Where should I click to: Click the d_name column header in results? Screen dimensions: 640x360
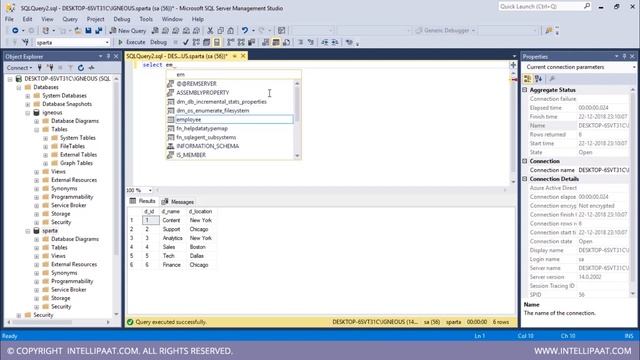(171, 211)
